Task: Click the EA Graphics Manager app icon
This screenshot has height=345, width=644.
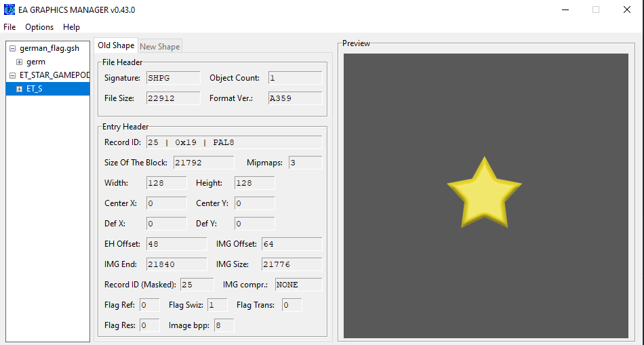Action: click(9, 9)
